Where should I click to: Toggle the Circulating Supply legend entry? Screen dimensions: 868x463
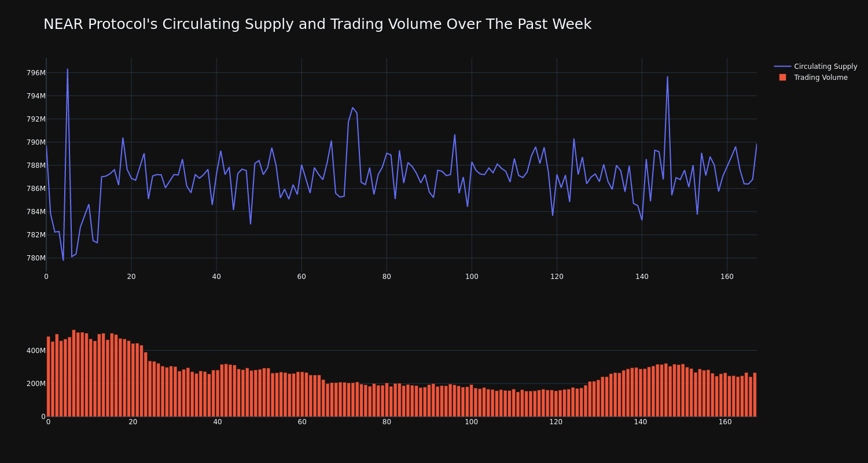coord(815,67)
